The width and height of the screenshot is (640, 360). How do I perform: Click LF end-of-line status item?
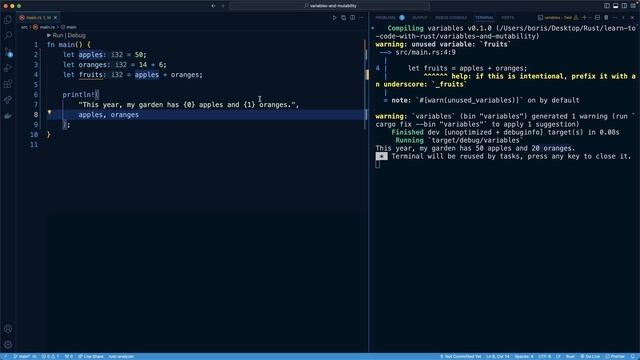tap(558, 356)
